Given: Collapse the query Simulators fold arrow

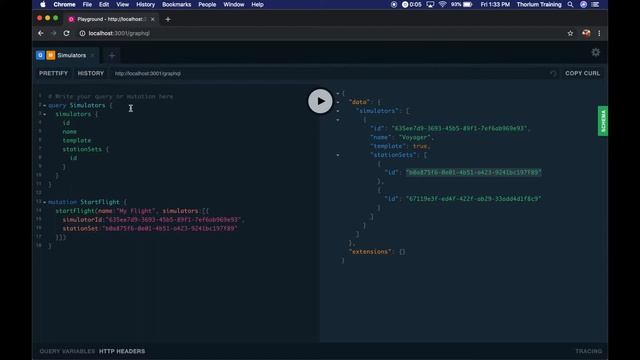Looking at the screenshot, I should tap(44, 105).
